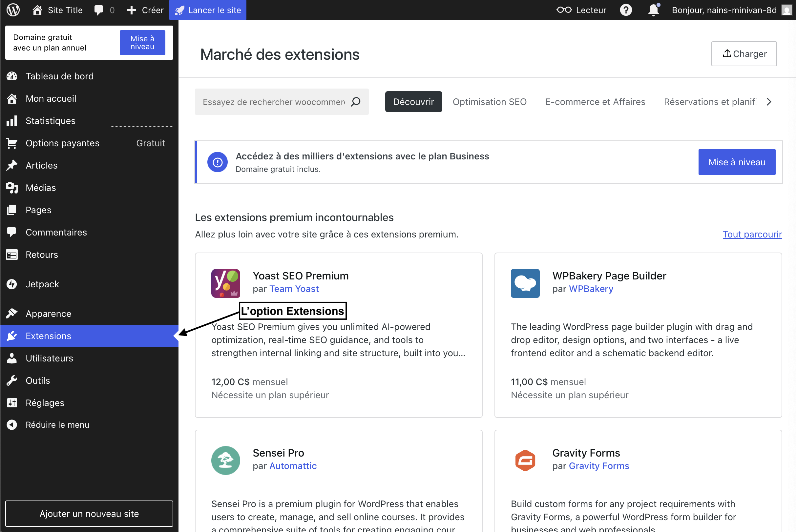The image size is (796, 532).
Task: Click the Sensei Pro plugin icon
Action: 225,460
